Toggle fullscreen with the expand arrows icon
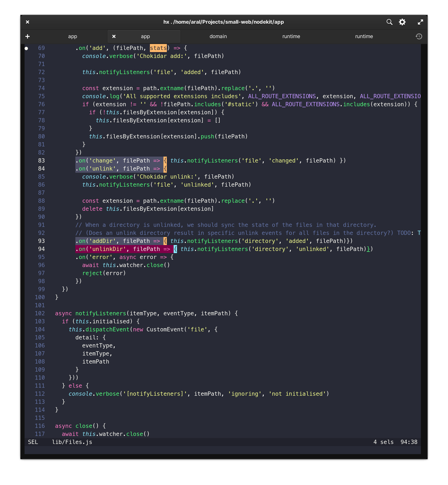 420,22
